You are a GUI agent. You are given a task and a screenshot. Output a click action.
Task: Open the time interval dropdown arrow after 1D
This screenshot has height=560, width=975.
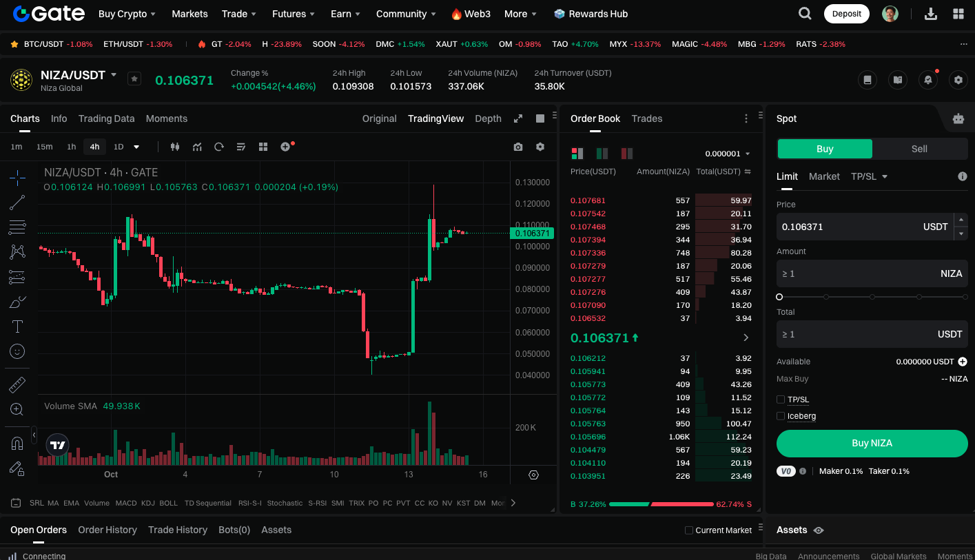point(136,147)
